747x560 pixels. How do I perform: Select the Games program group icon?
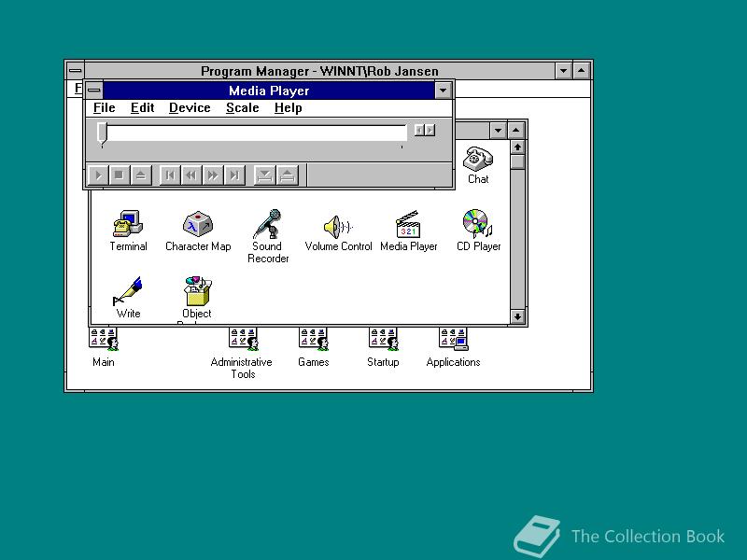tap(313, 339)
